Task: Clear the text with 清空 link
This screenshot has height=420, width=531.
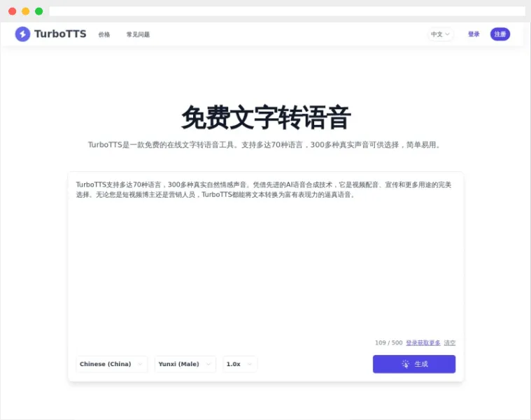Action: [450, 343]
